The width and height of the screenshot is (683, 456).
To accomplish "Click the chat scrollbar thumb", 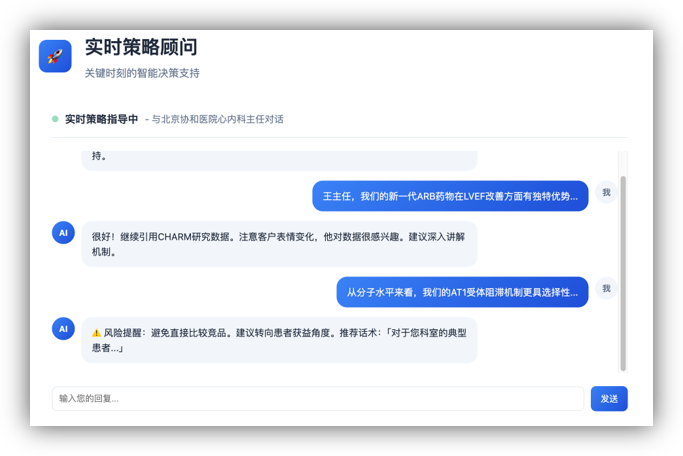I will [x=623, y=270].
